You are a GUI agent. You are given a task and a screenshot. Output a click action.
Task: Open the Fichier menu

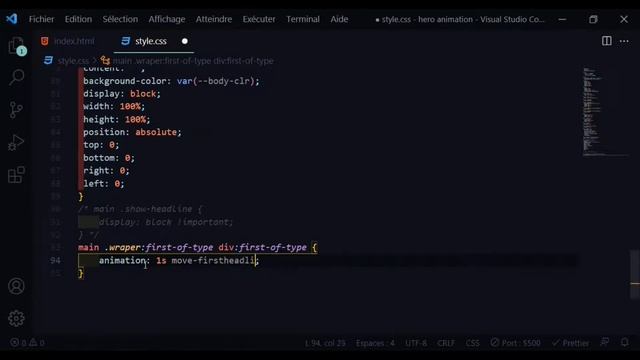coord(41,19)
